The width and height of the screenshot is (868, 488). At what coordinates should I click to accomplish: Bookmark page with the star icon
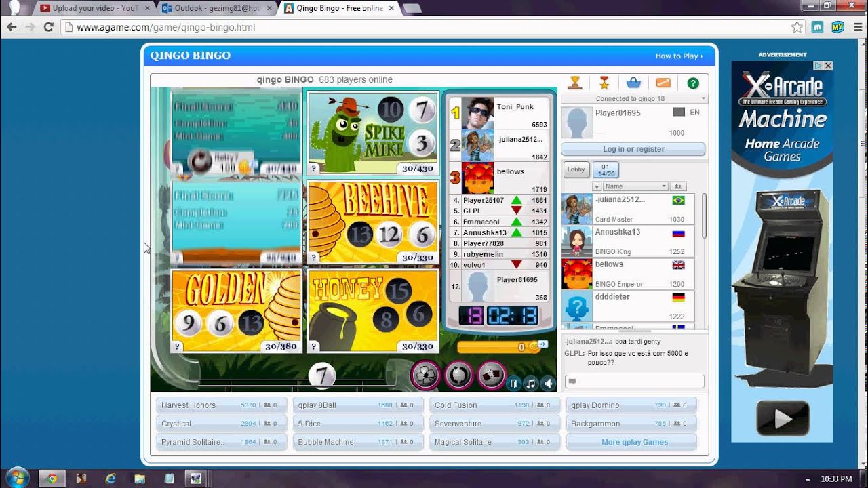(797, 27)
